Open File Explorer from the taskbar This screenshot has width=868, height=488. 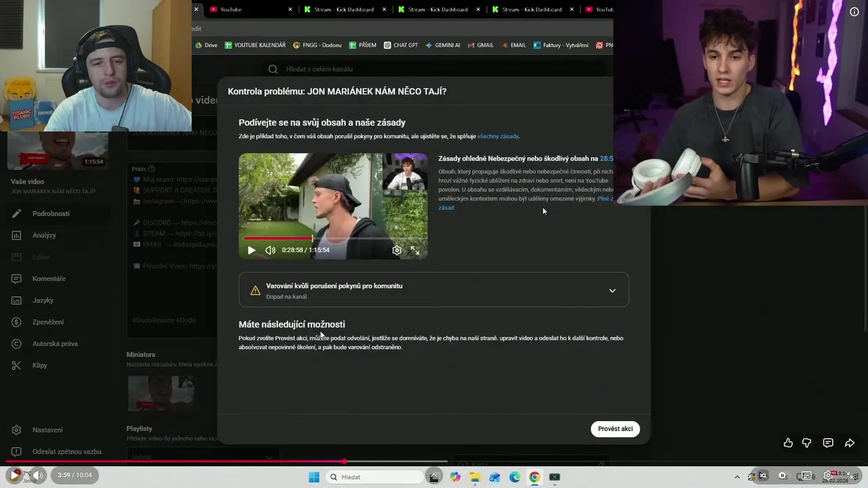point(475,477)
